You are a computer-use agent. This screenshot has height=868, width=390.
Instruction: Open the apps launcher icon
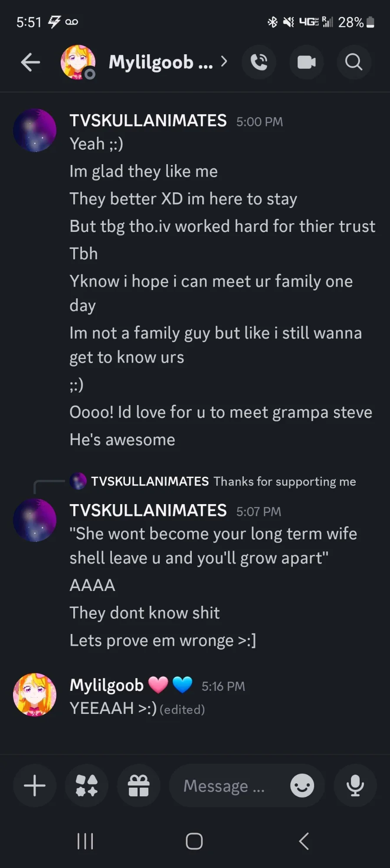87,785
